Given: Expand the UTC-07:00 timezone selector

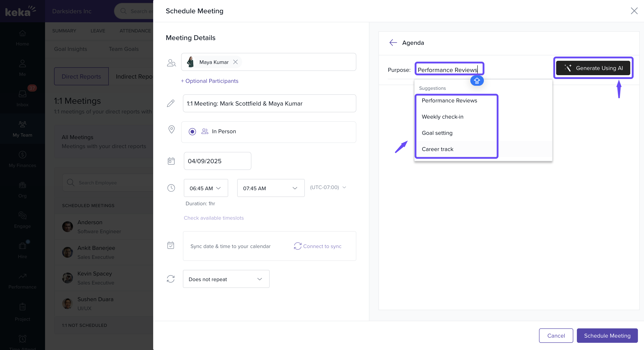Looking at the screenshot, I should [328, 187].
